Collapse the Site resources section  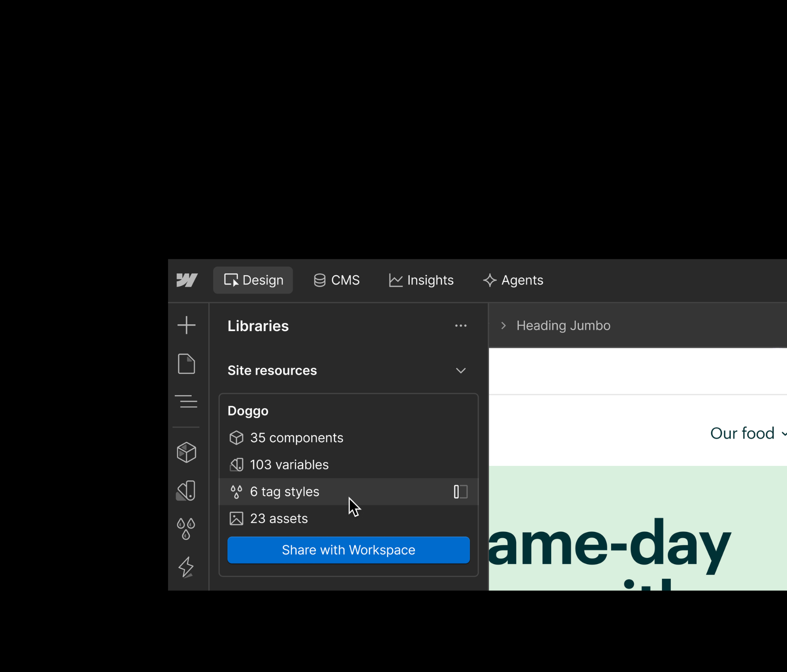pyautogui.click(x=461, y=371)
